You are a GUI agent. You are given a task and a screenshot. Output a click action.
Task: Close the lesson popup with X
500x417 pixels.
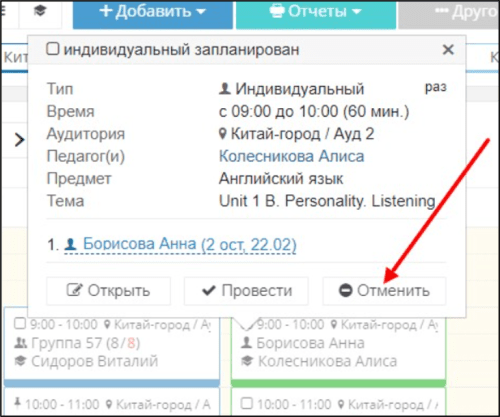point(448,50)
